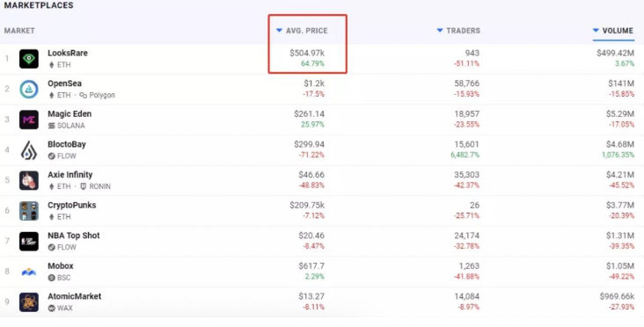644x327 pixels.
Task: Open the CryptoPunks marketplace name
Action: pos(72,205)
